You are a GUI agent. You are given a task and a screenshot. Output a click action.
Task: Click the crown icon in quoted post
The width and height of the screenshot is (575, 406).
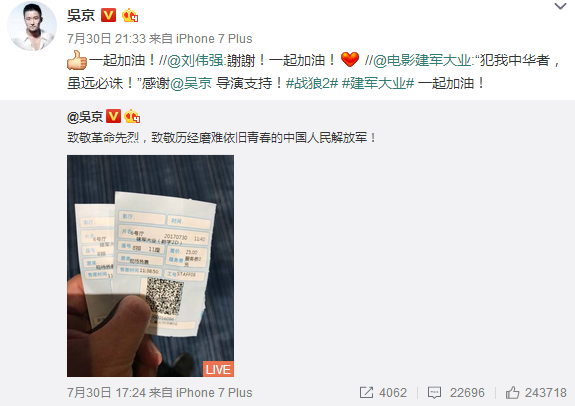point(132,117)
